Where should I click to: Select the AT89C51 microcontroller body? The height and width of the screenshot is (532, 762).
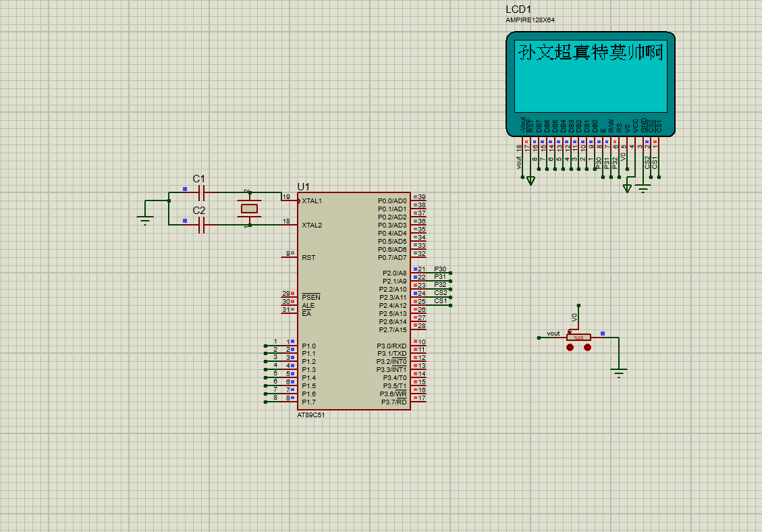click(x=354, y=301)
